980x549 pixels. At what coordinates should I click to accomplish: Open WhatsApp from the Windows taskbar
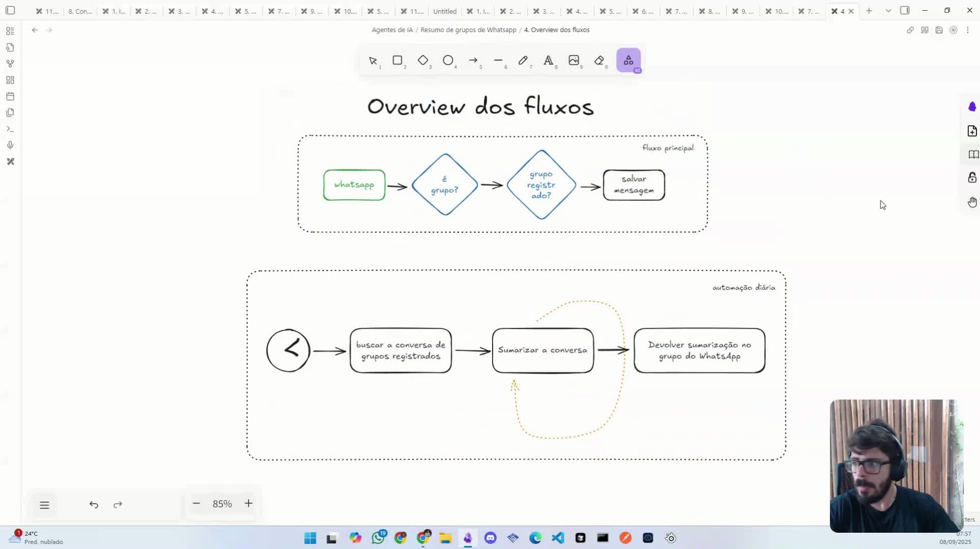[379, 537]
